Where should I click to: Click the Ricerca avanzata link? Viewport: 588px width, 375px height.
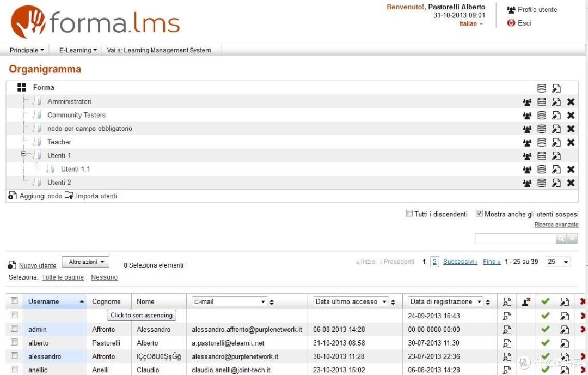click(x=556, y=225)
